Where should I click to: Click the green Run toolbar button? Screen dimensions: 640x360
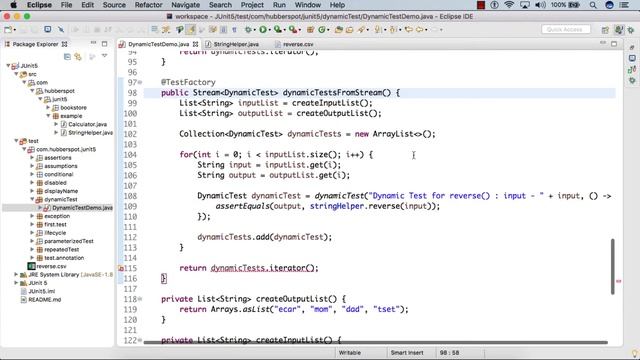click(x=263, y=29)
